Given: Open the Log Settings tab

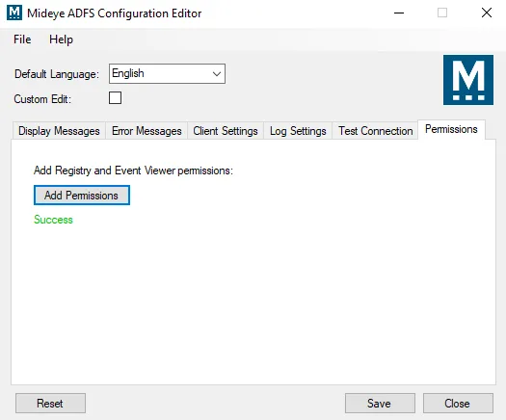Looking at the screenshot, I should [298, 131].
